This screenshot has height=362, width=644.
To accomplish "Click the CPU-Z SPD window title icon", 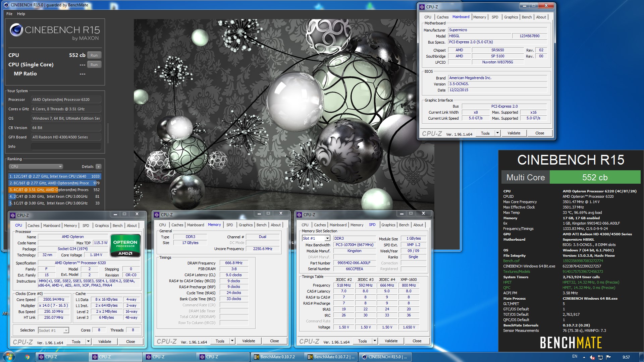I will [299, 215].
